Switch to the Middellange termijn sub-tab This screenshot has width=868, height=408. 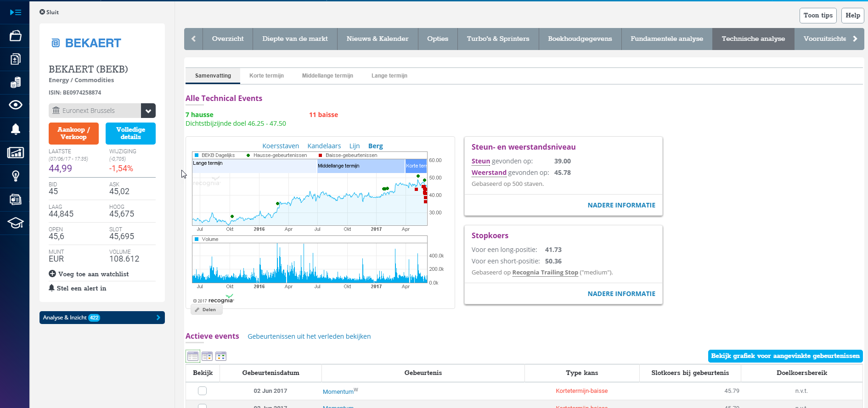(327, 76)
